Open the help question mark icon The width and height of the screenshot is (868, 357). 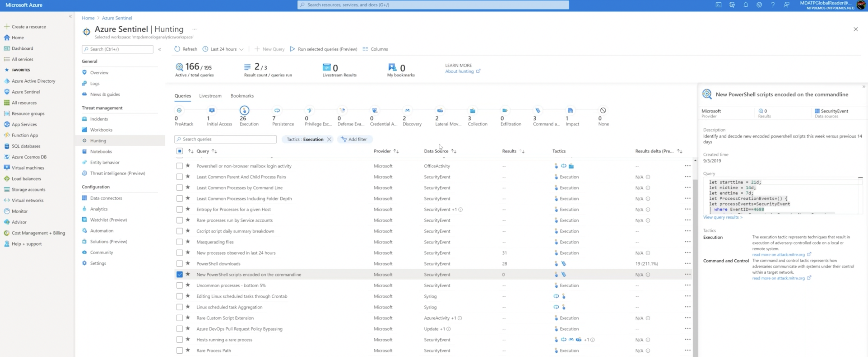point(773,5)
